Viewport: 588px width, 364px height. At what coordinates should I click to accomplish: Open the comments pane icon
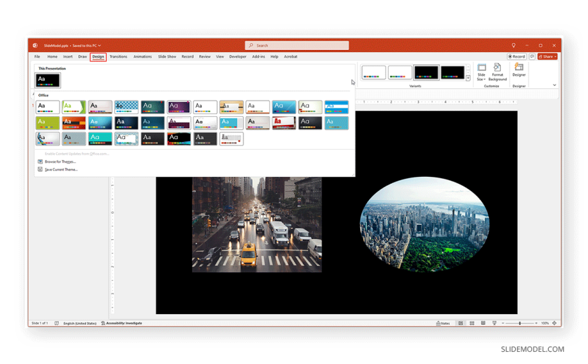532,57
